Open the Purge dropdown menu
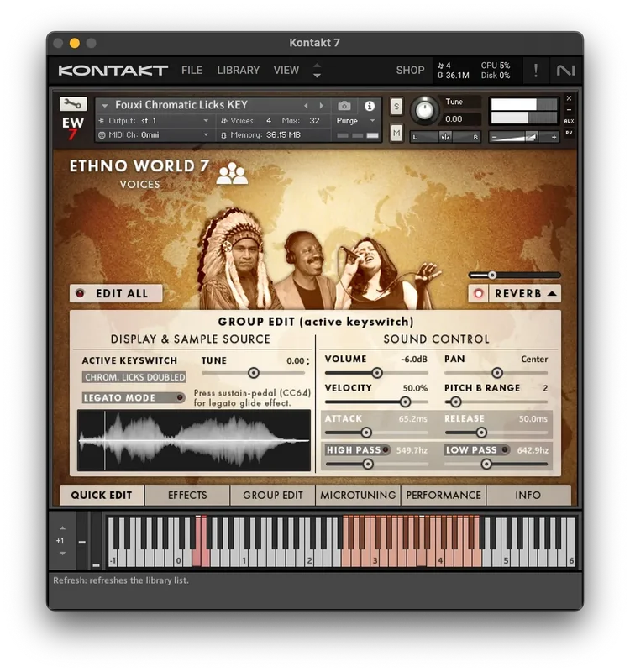The width and height of the screenshot is (630, 672). coord(356,121)
